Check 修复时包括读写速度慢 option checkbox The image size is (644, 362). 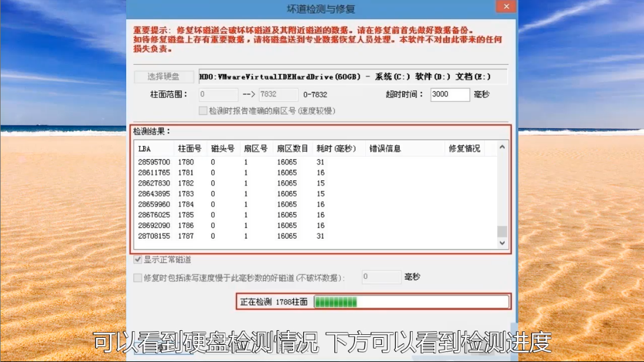pos(138,278)
